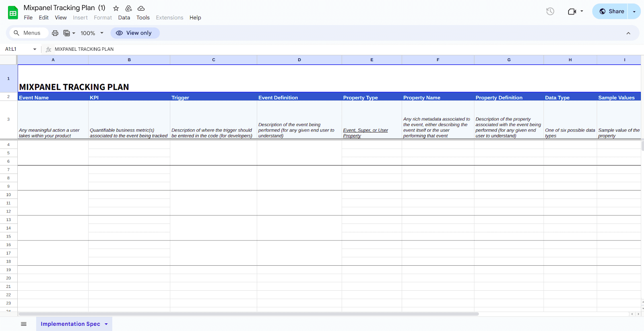This screenshot has width=644, height=331.
Task: Click the add to Drive shortcut icon
Action: click(128, 8)
